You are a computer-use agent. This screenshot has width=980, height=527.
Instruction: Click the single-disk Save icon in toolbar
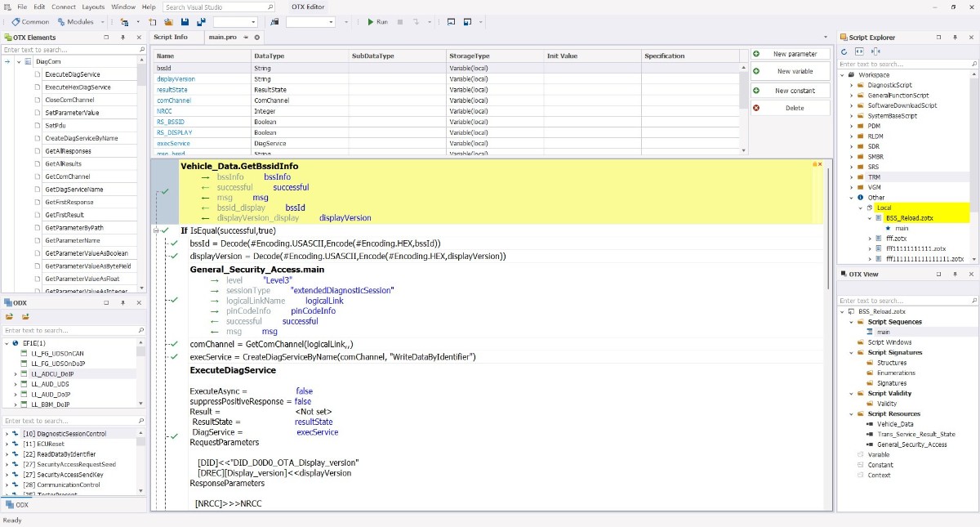pyautogui.click(x=185, y=22)
